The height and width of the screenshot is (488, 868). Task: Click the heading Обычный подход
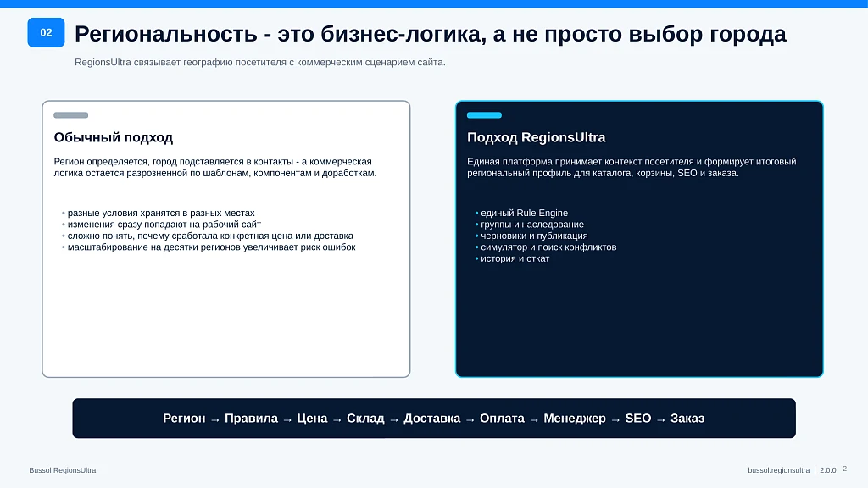(x=114, y=137)
